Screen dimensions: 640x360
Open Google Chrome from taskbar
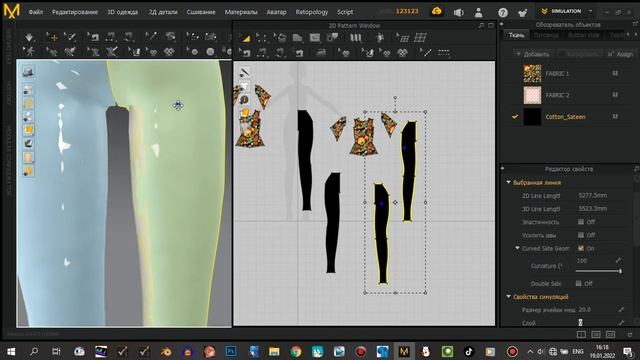coord(296,351)
